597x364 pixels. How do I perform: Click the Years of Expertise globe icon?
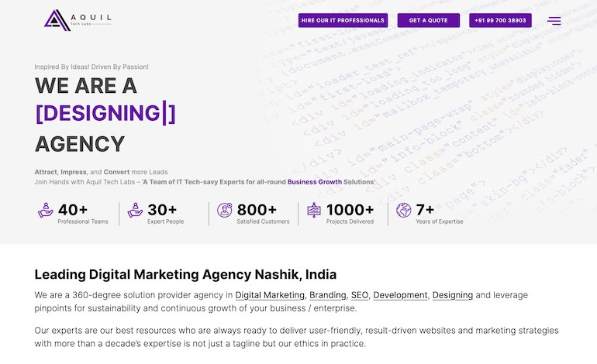(x=404, y=210)
